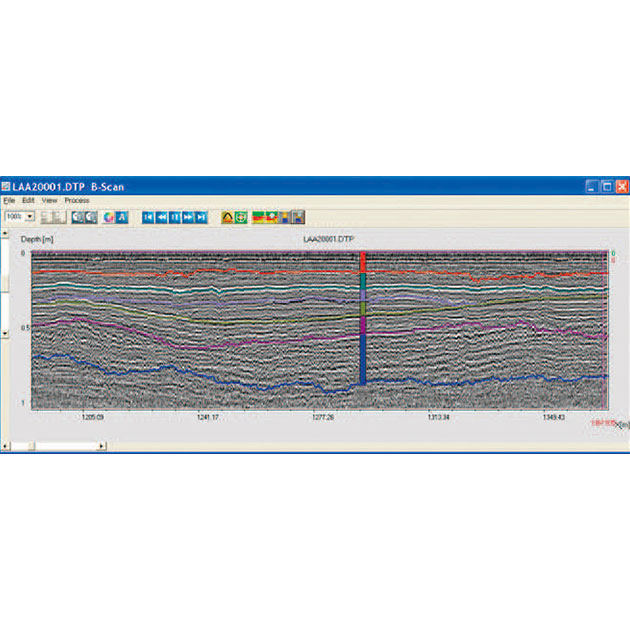Click the fast-forward playback button

click(x=187, y=217)
